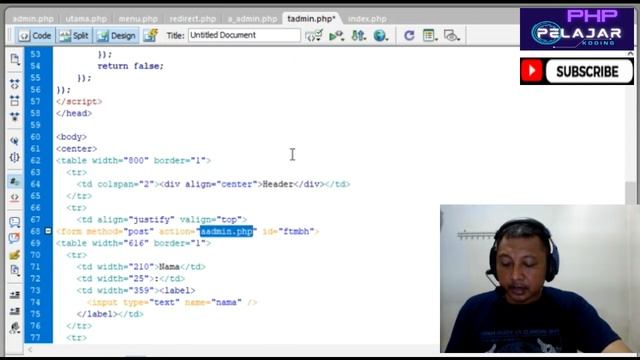Screen dimensions: 640x360
Task: Indent Code coding toolbar icon
Action: (x=15, y=294)
